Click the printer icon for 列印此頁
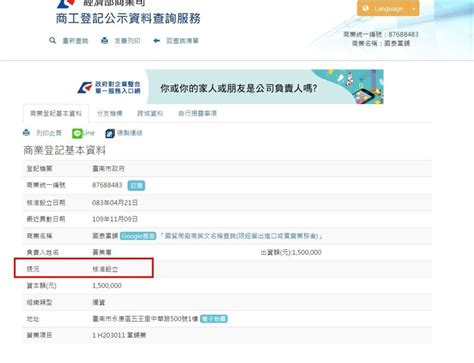The height and width of the screenshot is (363, 474). [x=26, y=133]
